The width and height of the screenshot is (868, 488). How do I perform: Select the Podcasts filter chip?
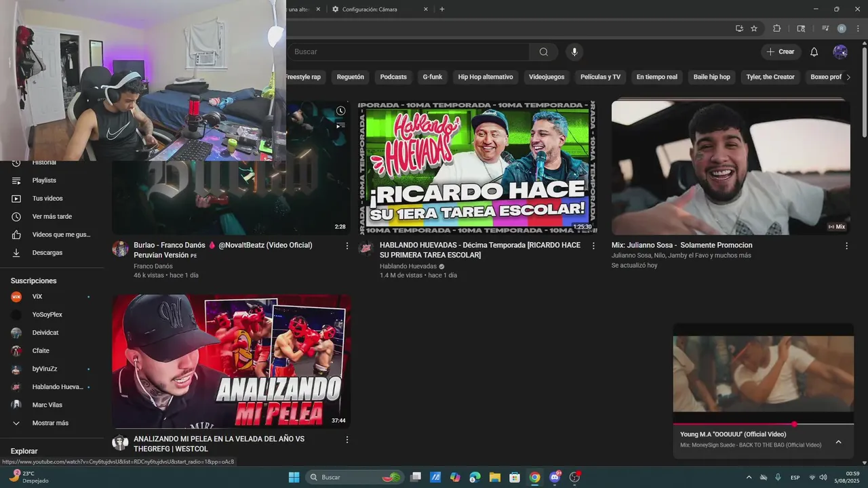coord(393,77)
